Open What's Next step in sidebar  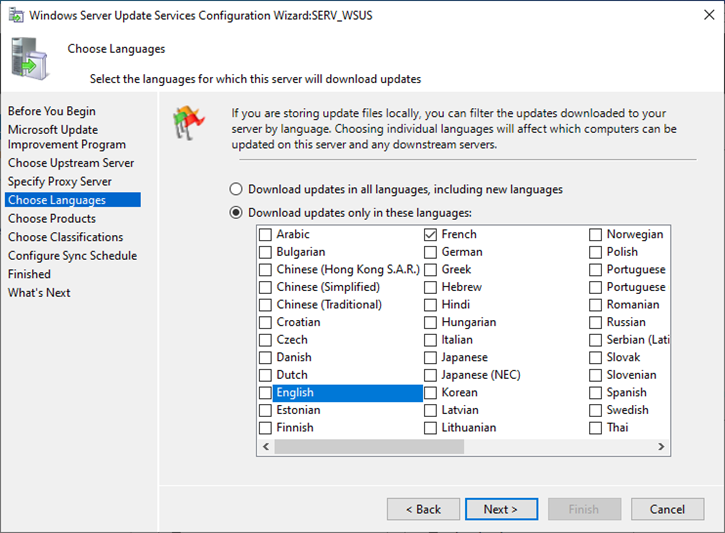[x=39, y=292]
